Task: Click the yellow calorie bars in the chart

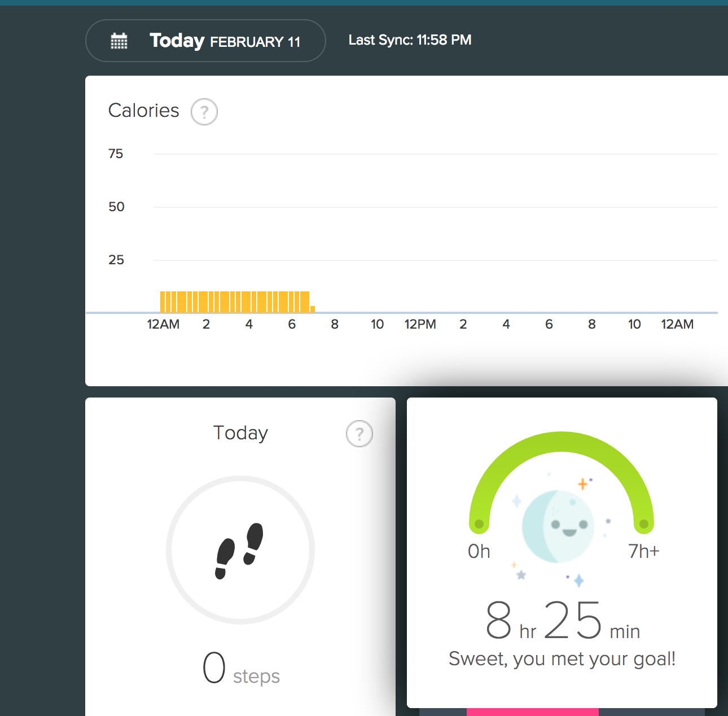Action: point(237,302)
